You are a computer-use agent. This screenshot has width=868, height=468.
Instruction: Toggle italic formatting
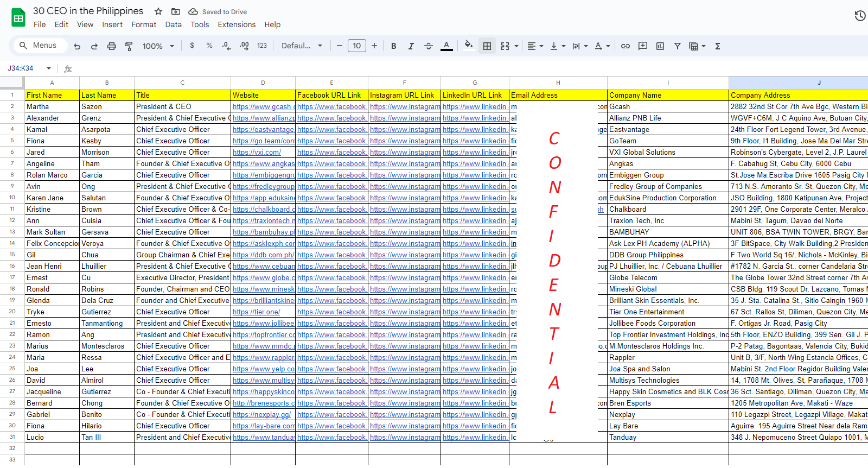[411, 46]
